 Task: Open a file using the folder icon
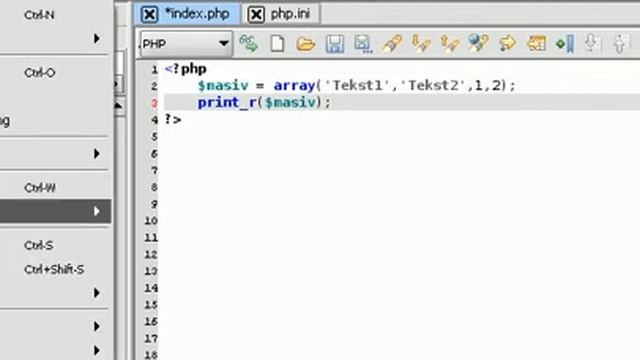point(306,43)
